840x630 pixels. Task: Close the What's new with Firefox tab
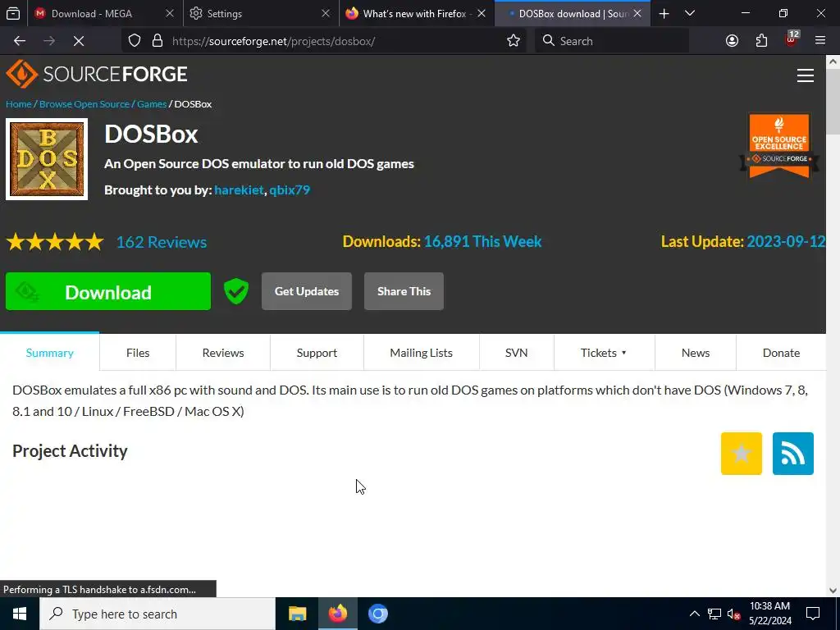tap(481, 13)
